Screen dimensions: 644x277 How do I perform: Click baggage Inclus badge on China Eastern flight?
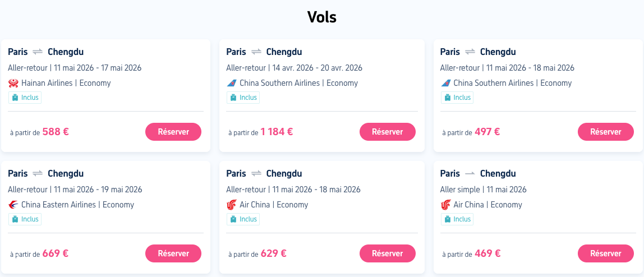(x=25, y=219)
